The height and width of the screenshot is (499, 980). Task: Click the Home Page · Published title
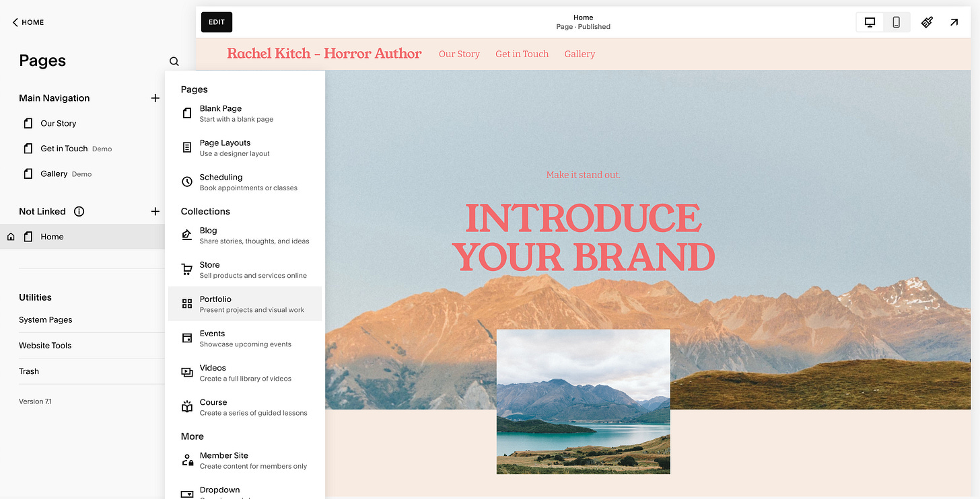(x=583, y=22)
